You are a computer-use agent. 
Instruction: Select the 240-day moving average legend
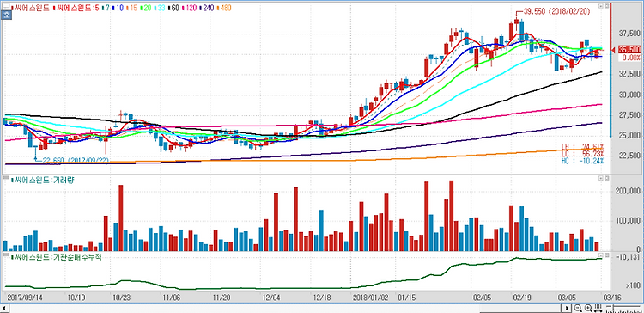[x=207, y=8]
